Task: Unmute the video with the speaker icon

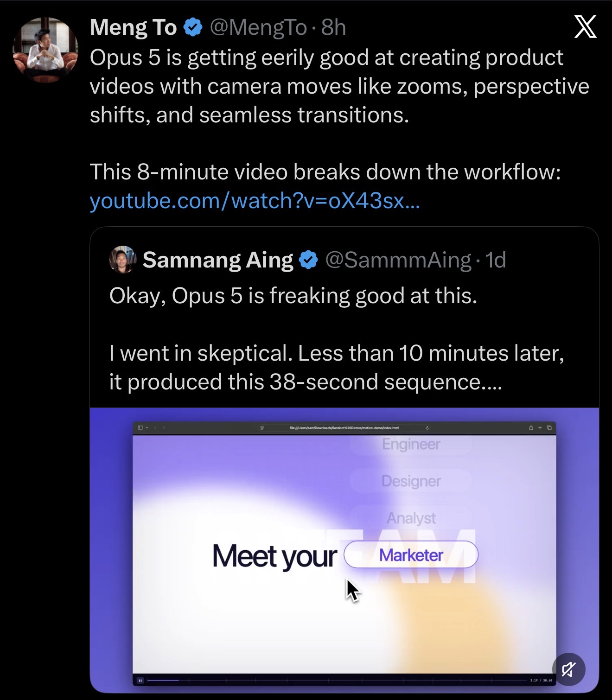Action: pyautogui.click(x=568, y=669)
